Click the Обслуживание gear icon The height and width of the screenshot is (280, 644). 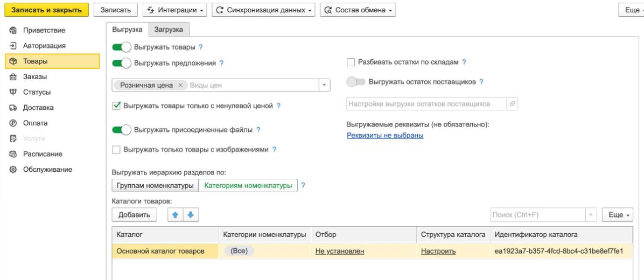13,169
